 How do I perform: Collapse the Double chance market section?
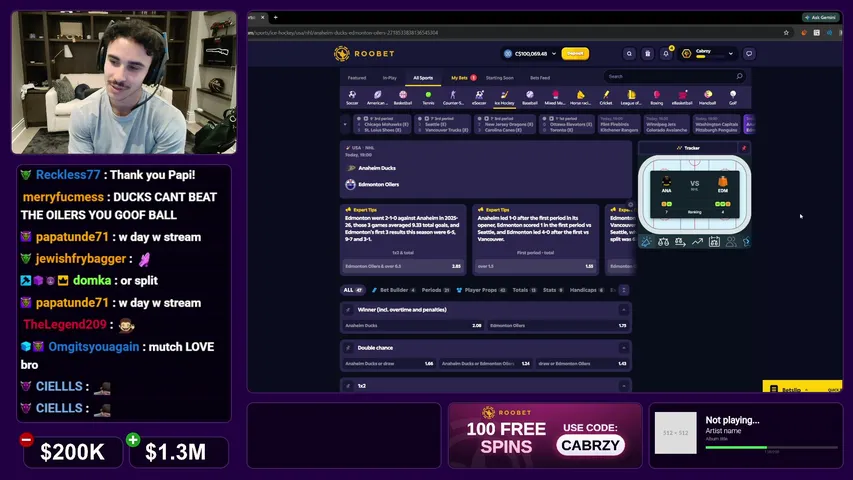click(x=623, y=348)
